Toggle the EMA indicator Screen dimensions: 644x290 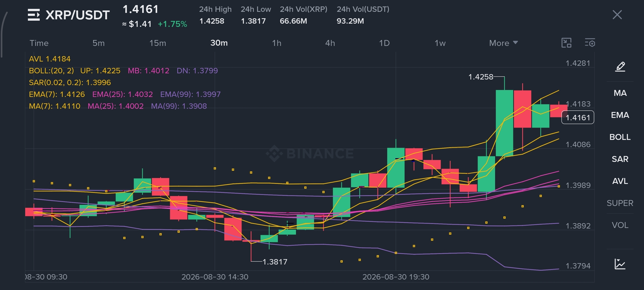(620, 115)
